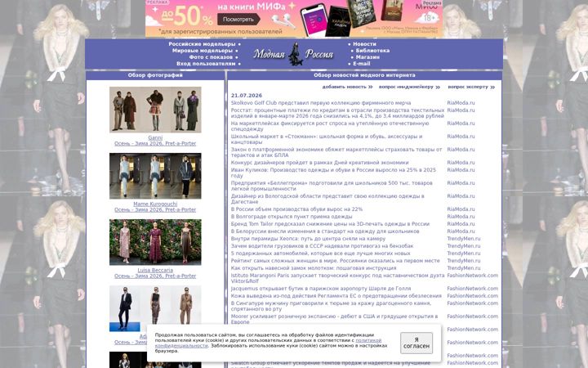The width and height of the screenshot is (588, 368).
Task: Open Дизайнер из Вологодской области headline
Action: click(x=327, y=199)
